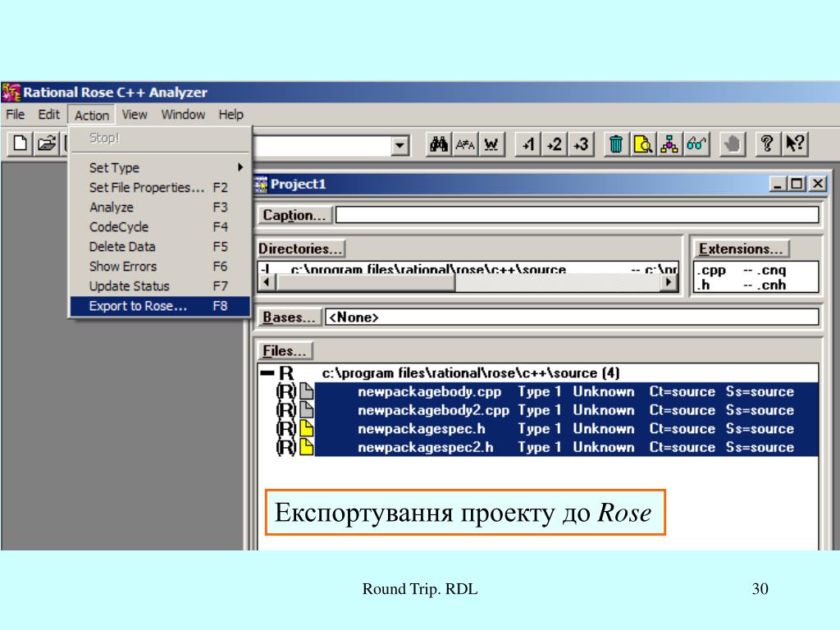Screen dimensions: 840x630
Task: Select the newpackagebody2.cpp file row
Action: tap(566, 410)
